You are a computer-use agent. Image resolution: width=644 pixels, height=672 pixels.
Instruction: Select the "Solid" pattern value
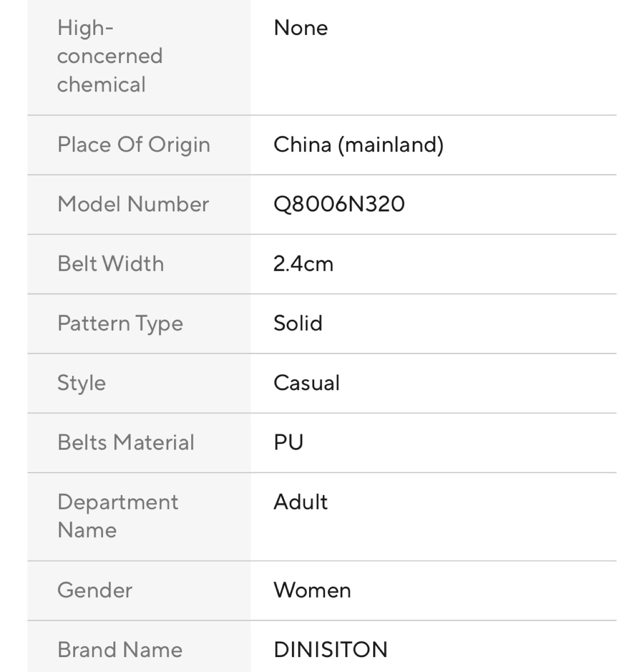coord(298,323)
